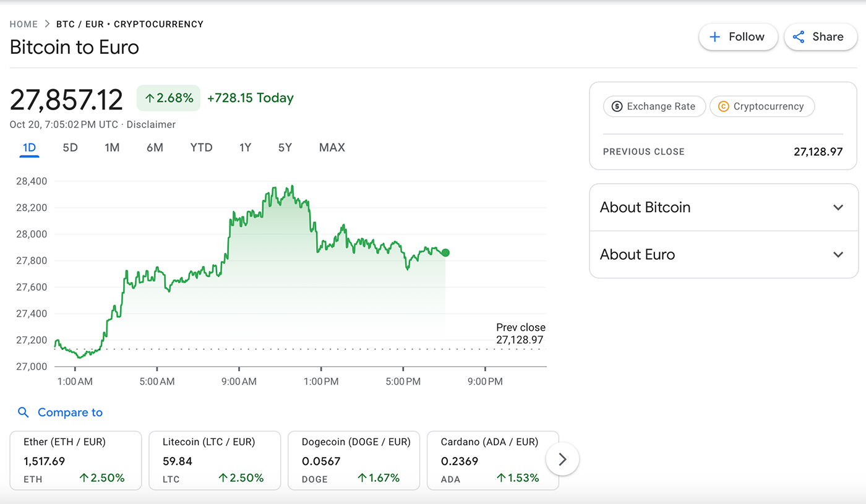Click Compare to search link

60,412
